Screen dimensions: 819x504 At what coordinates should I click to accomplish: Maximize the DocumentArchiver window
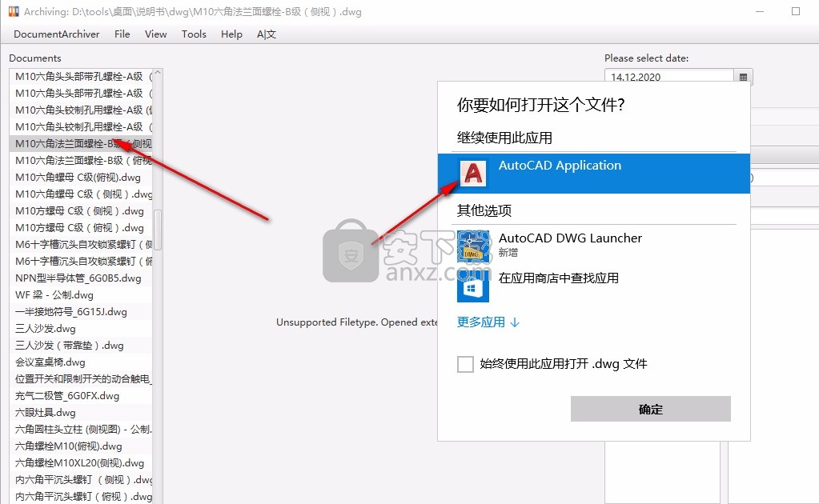tap(796, 11)
